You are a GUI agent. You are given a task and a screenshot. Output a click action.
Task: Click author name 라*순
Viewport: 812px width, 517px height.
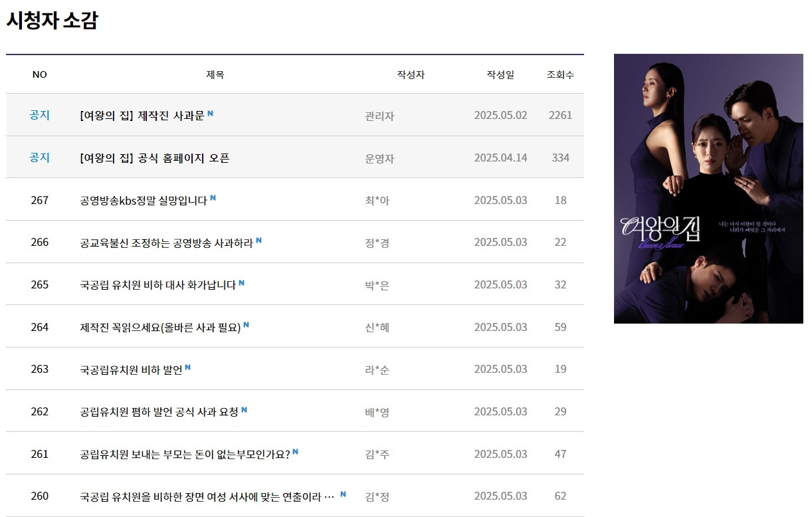(x=377, y=370)
